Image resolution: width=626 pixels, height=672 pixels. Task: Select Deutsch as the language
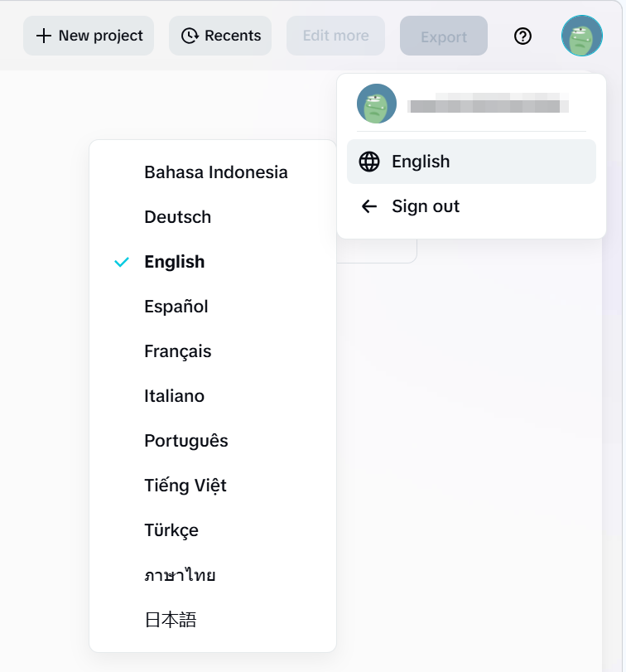tap(177, 217)
